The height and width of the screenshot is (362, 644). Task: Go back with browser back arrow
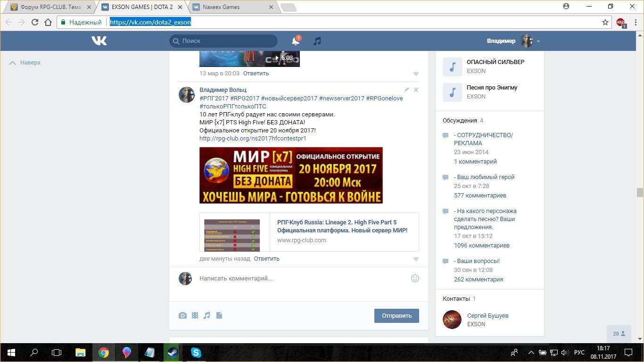[9, 22]
